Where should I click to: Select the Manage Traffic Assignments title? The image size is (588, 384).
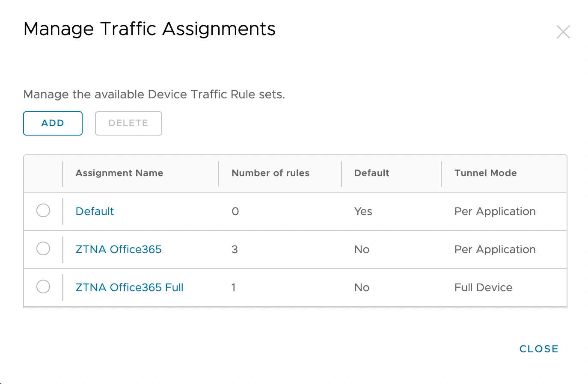[x=149, y=29]
